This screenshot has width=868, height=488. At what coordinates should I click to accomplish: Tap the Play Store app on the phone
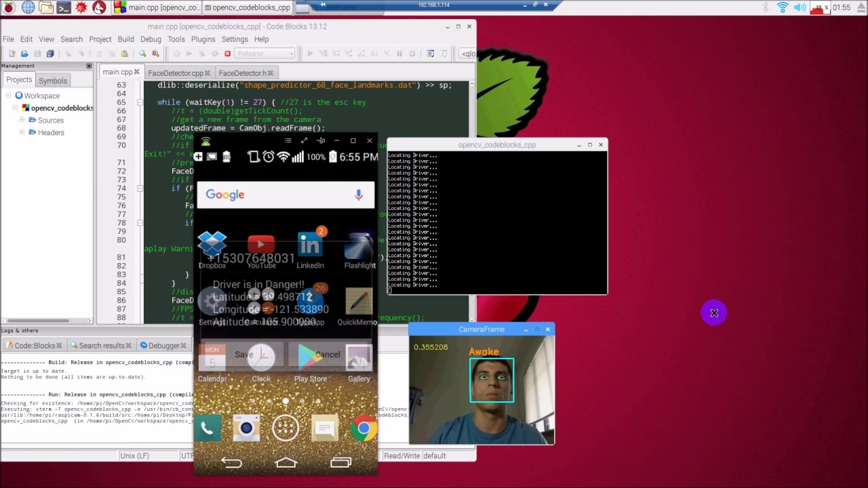pyautogui.click(x=311, y=363)
